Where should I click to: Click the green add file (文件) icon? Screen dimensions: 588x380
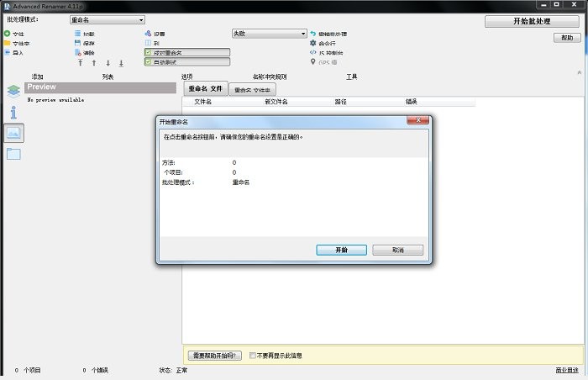tap(7, 34)
